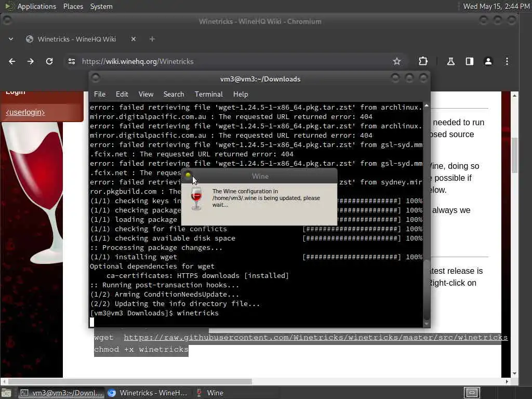Click web page scroll down arrow
The height and width of the screenshot is (399, 532).
click(515, 374)
